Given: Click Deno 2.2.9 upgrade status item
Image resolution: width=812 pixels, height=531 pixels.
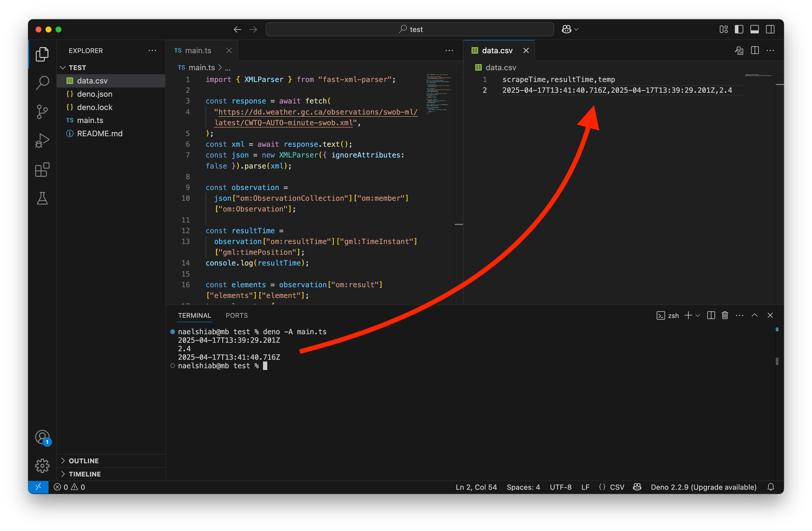Looking at the screenshot, I should click(x=703, y=487).
